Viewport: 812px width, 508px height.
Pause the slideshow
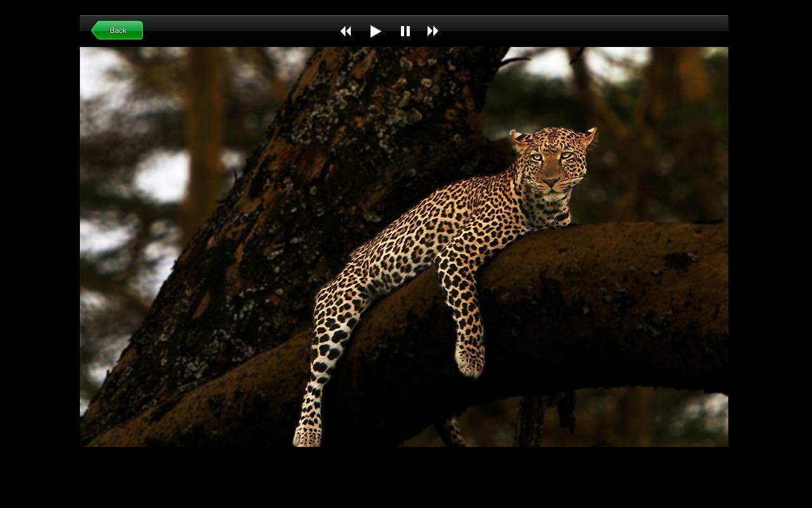[405, 31]
